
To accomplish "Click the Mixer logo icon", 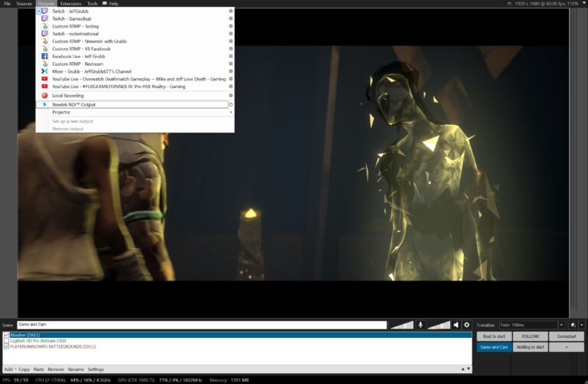I will (44, 71).
